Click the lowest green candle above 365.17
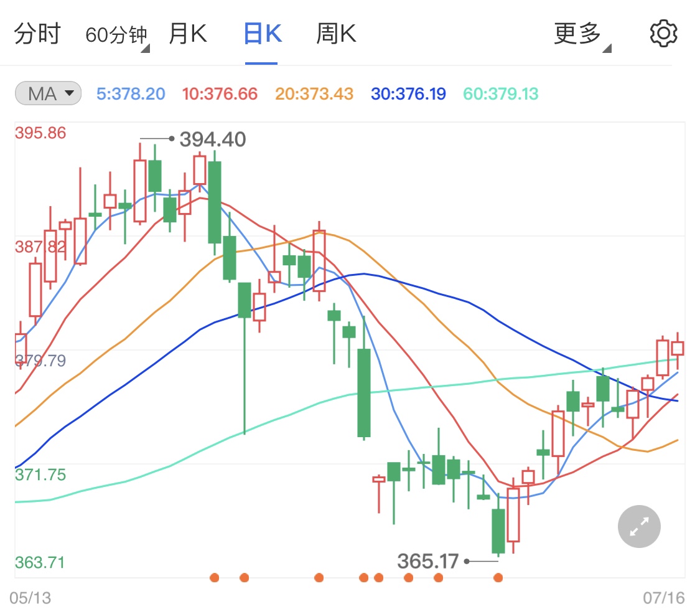Viewport: 700px width, 614px height. (498, 531)
